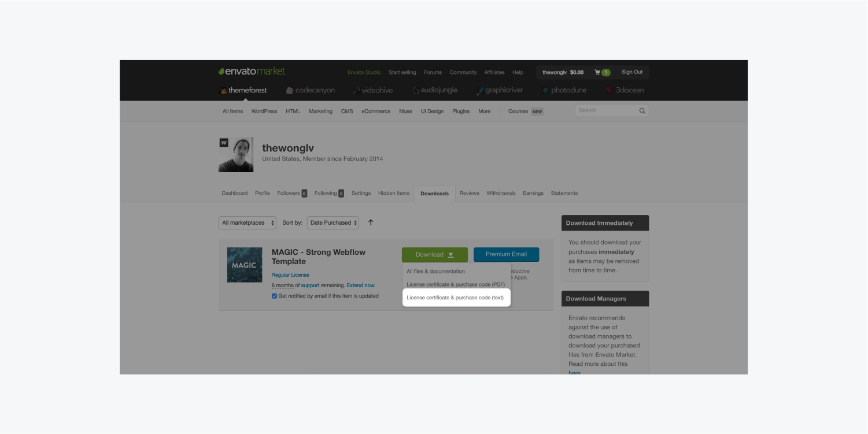Open the Date Purchased sort dropdown

[333, 222]
